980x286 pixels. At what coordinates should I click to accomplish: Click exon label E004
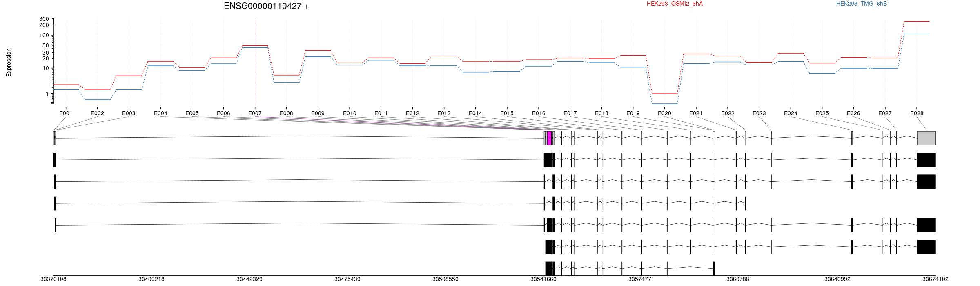pos(160,113)
